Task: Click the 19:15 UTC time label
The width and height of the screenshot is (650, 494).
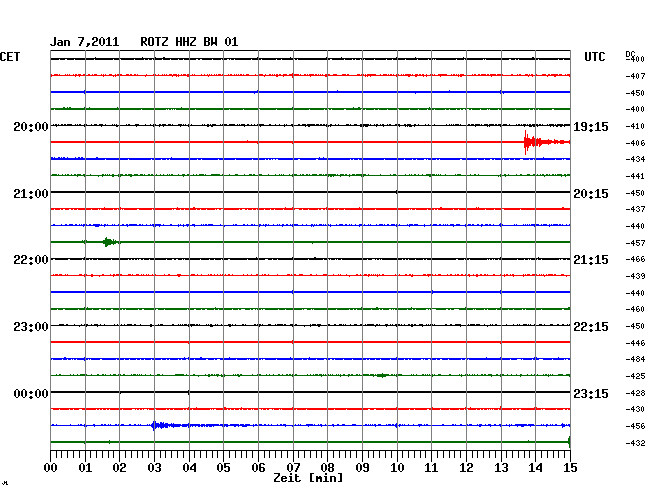Action: pos(591,126)
